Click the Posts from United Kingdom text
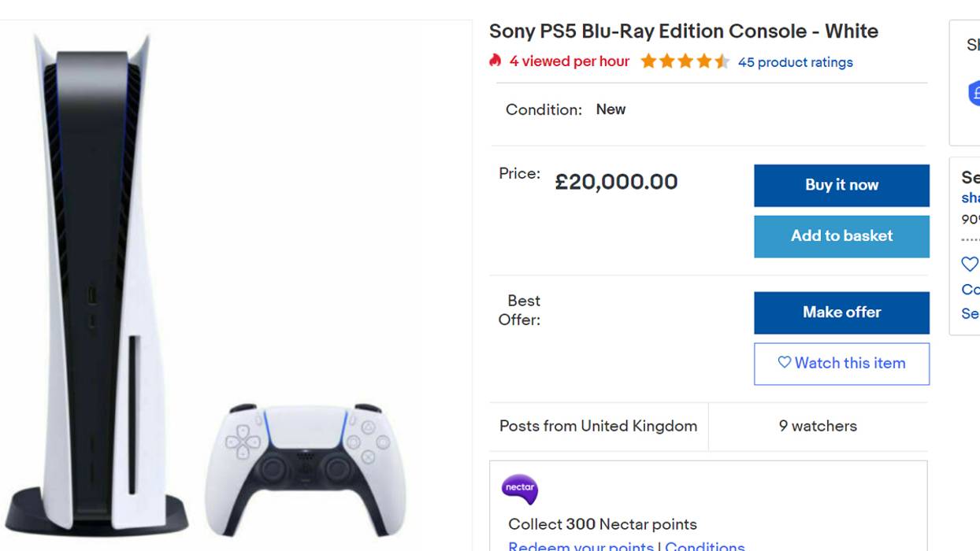Image resolution: width=980 pixels, height=551 pixels. click(x=598, y=426)
